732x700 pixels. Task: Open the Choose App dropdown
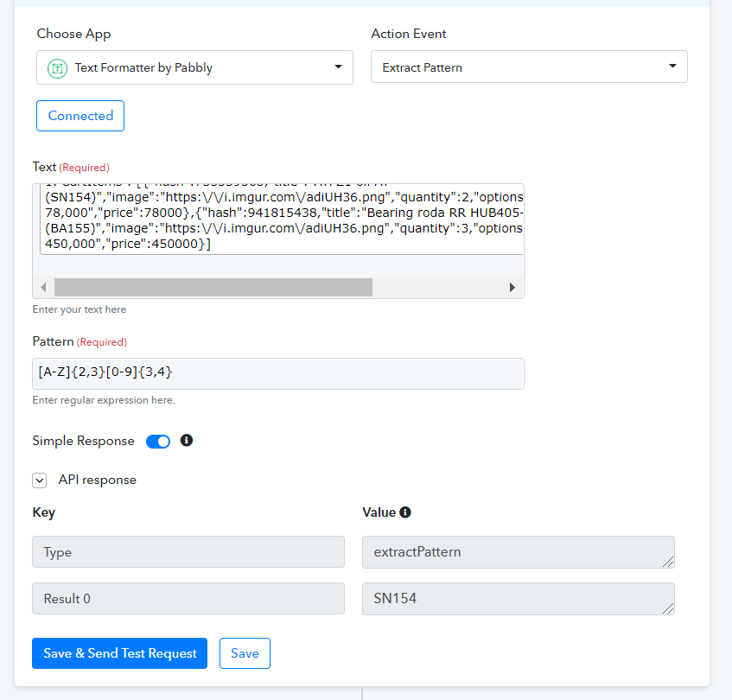[x=194, y=67]
